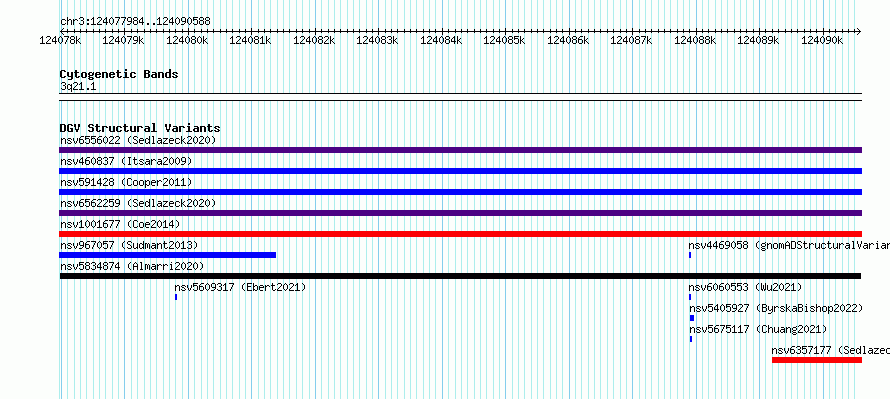
Task: Open the nsv967057 (Sudmant2013) label
Action: coord(129,245)
